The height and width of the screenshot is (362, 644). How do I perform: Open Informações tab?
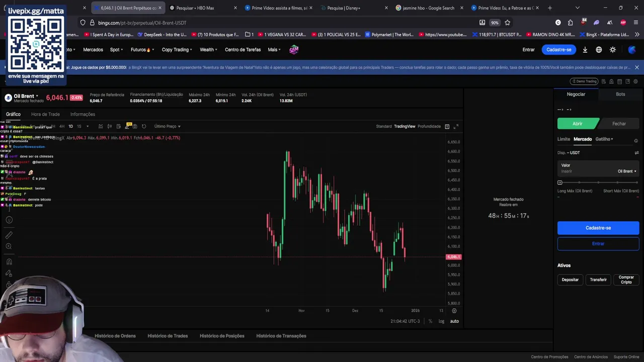click(83, 114)
